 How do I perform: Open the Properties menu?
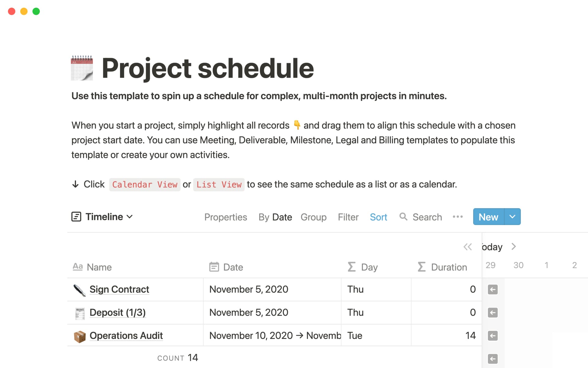226,217
